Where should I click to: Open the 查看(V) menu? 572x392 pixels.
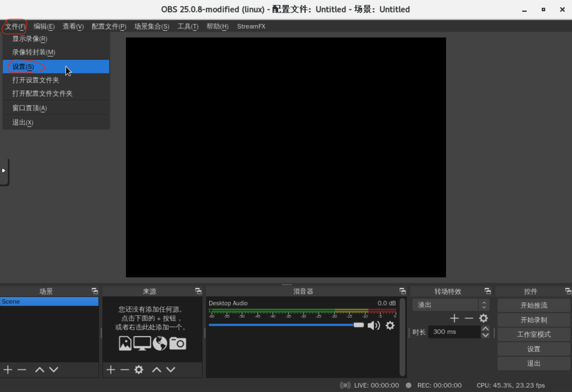point(73,27)
